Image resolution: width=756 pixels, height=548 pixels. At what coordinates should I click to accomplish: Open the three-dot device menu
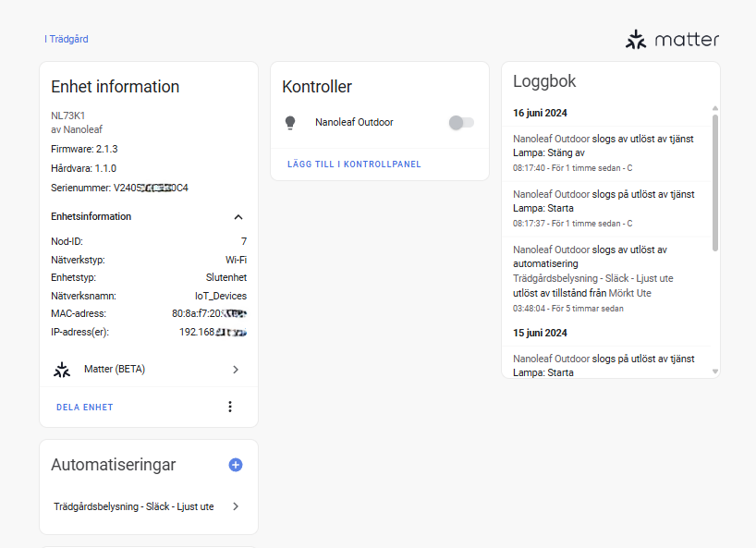point(230,407)
